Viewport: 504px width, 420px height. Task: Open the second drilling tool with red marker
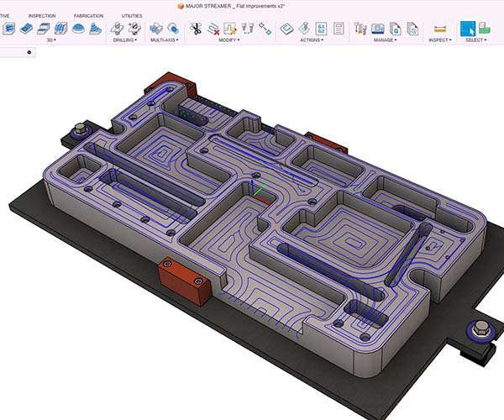[x=134, y=29]
